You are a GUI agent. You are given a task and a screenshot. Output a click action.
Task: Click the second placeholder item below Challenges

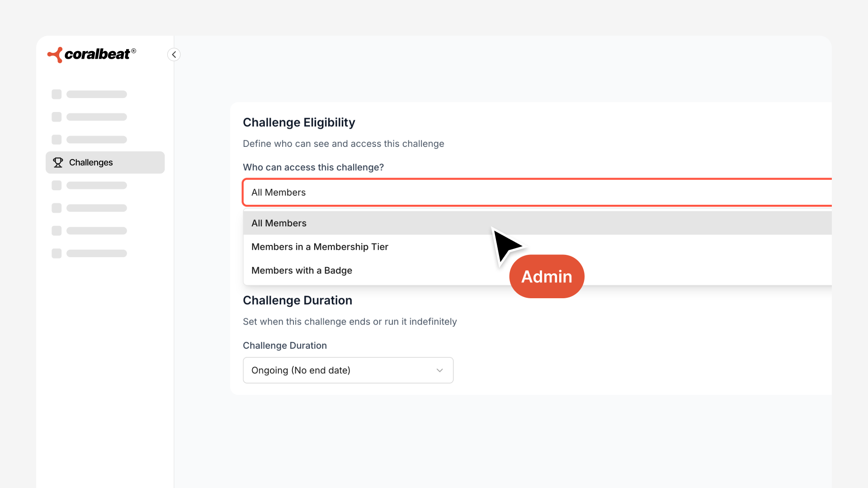90,208
